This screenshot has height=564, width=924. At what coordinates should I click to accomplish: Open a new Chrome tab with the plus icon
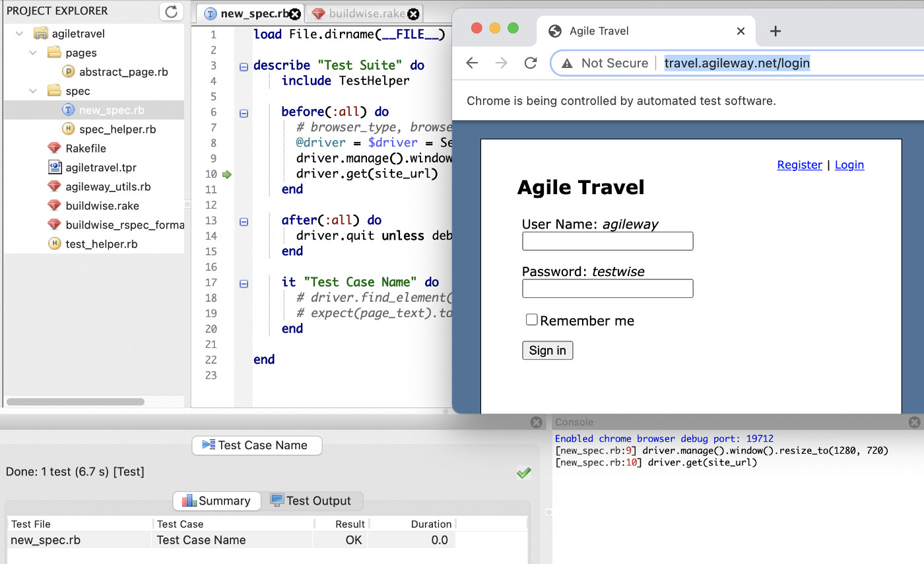[775, 31]
